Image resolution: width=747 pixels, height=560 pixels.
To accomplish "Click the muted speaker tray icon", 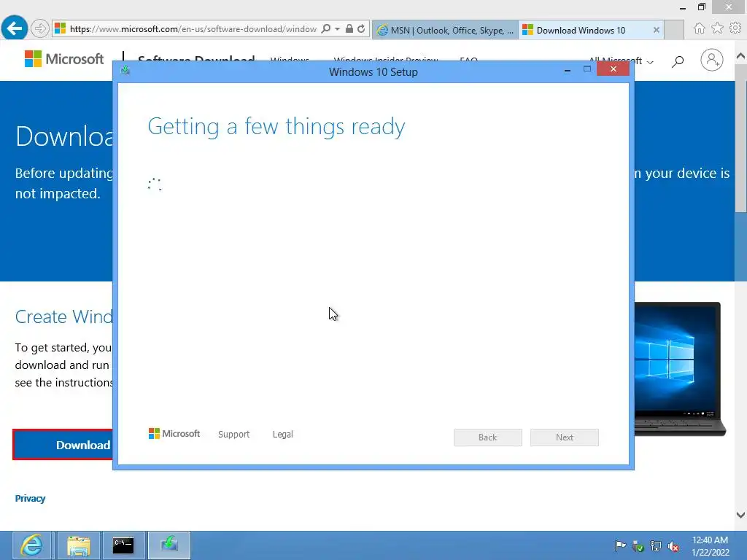I will (673, 546).
